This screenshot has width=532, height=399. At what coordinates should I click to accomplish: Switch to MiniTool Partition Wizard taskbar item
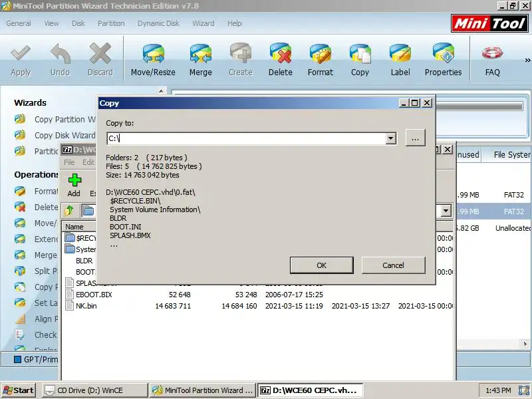pyautogui.click(x=203, y=390)
